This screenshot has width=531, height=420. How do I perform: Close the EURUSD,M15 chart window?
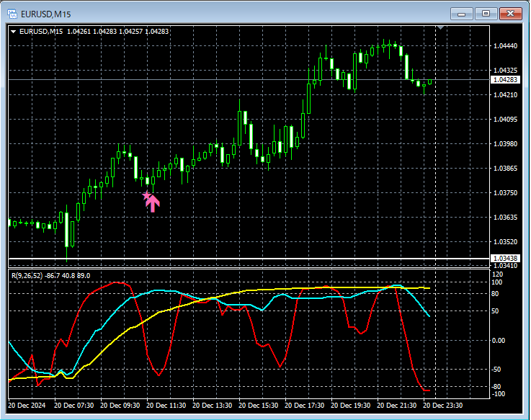pos(510,14)
